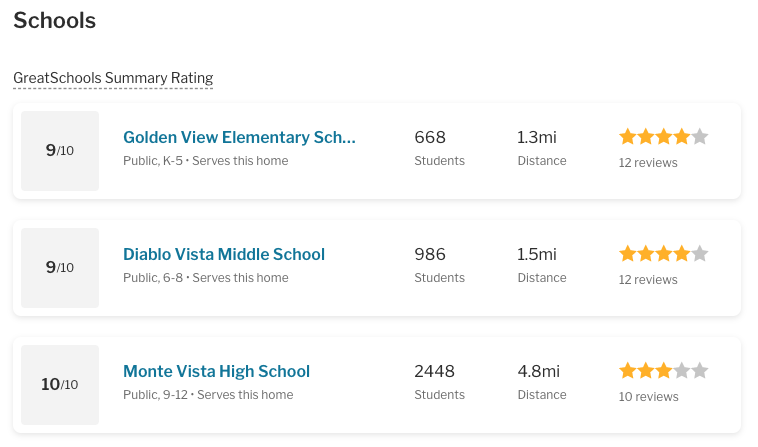
Task: Open 10 reviews for Monte Vista High
Action: point(648,397)
